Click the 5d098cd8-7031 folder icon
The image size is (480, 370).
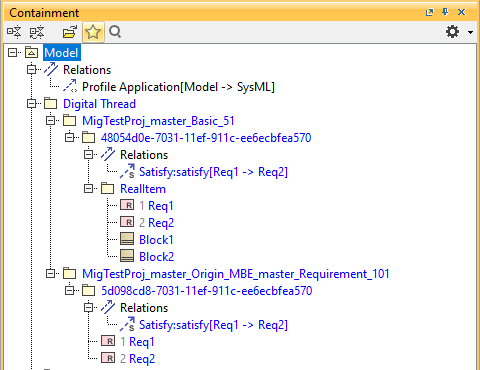pyautogui.click(x=89, y=291)
